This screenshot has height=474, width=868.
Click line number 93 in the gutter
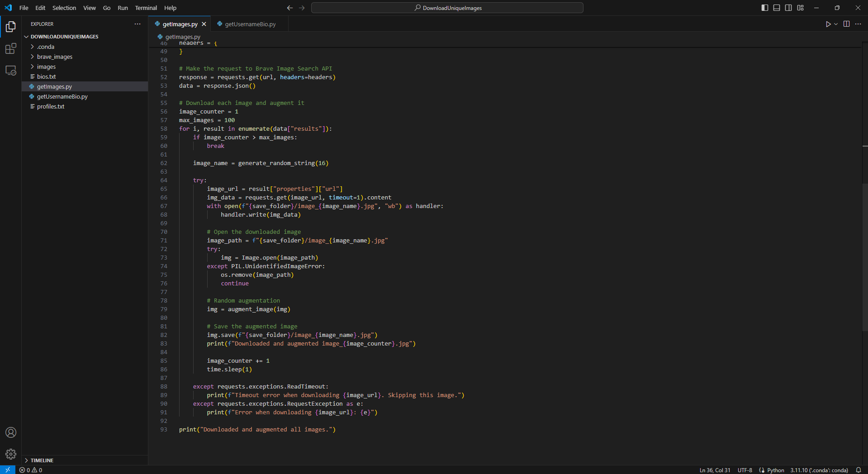tap(163, 429)
